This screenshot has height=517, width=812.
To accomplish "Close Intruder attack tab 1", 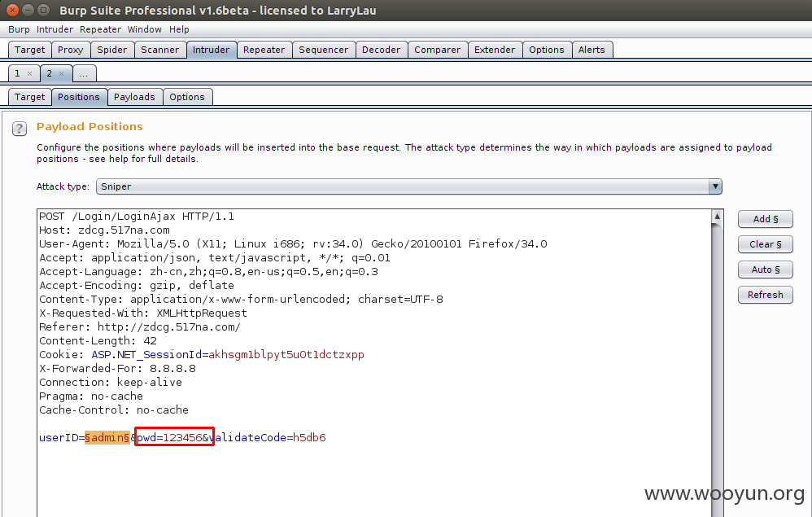I will (x=29, y=73).
